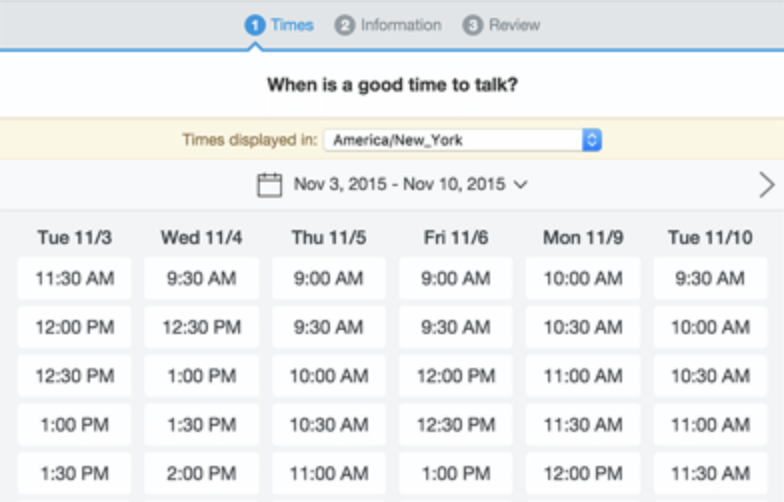Select 11:30 AM slot on Tue 11/3
Screen dimensions: 784x502
[74, 278]
